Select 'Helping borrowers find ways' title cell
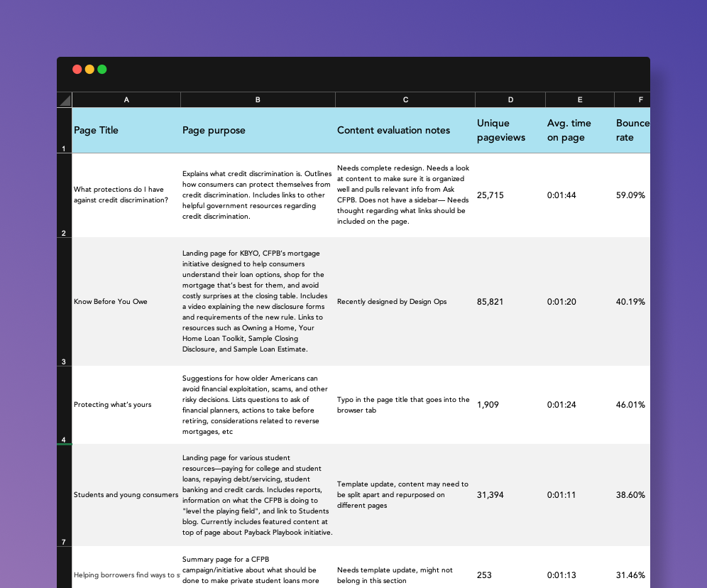 126,567
